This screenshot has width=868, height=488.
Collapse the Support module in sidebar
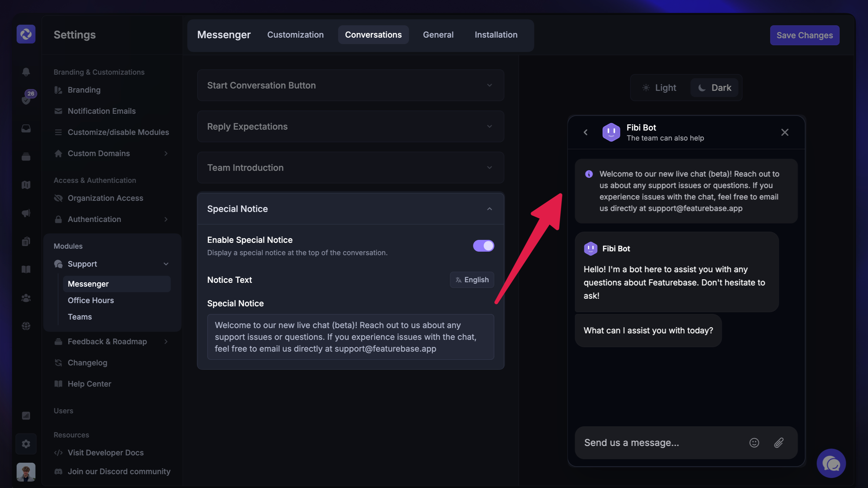166,264
